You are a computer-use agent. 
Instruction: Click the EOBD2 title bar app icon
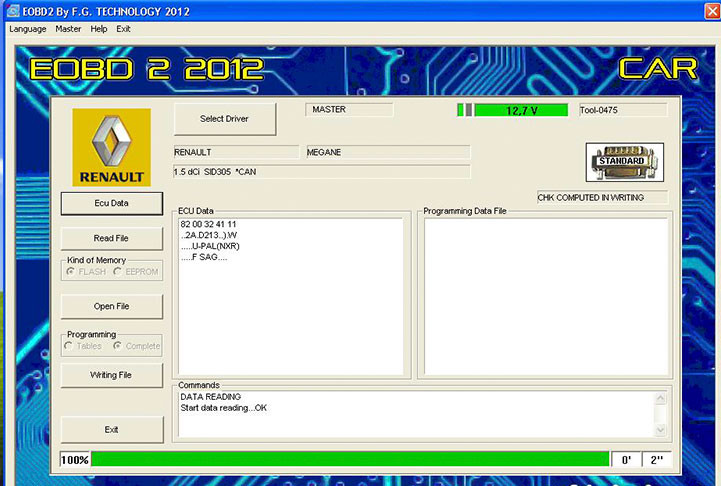(13, 11)
